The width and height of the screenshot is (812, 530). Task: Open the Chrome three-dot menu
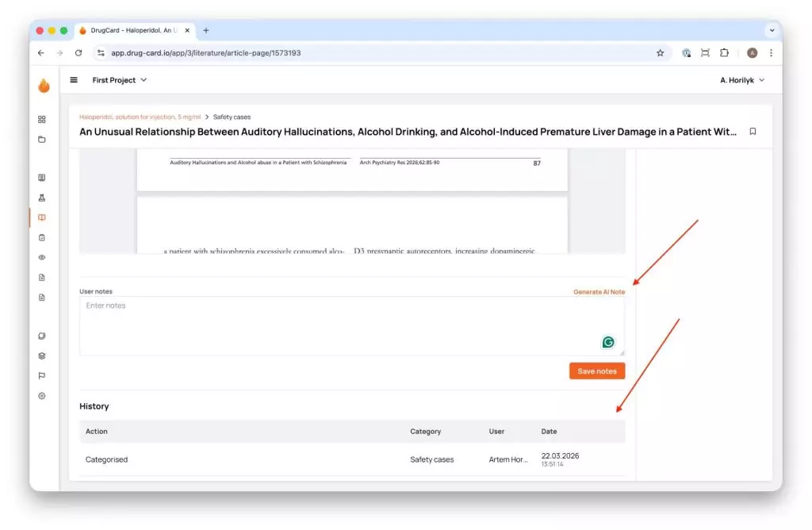click(771, 53)
